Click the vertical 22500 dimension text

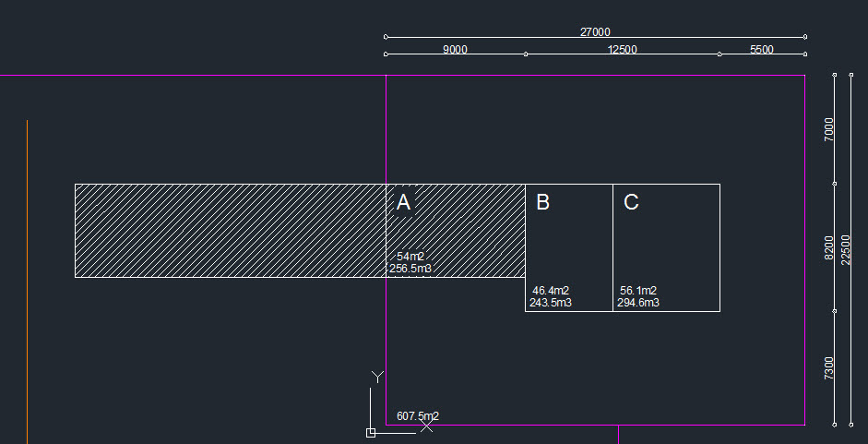coord(847,249)
